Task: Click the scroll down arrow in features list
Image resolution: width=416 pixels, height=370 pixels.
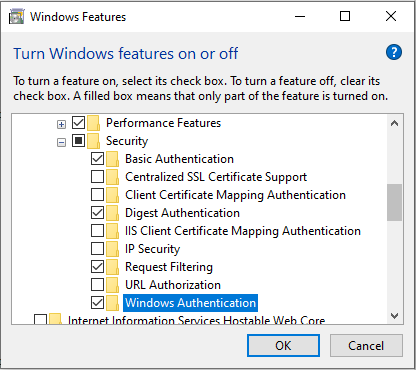Action: pyautogui.click(x=395, y=316)
